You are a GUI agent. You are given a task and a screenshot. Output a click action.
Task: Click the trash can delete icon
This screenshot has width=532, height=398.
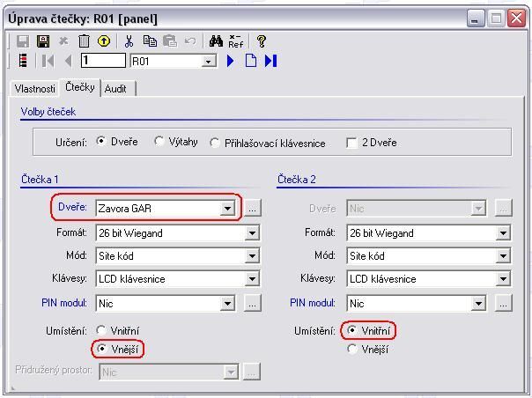tap(84, 41)
